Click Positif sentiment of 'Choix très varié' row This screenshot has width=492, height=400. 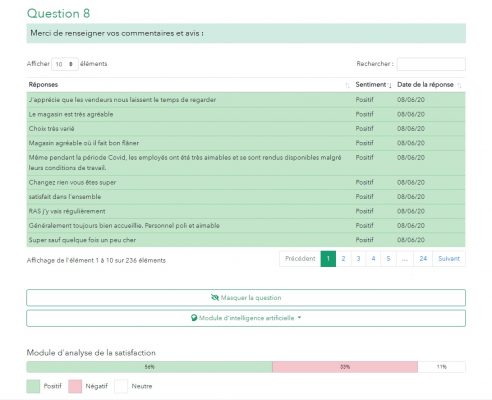coord(364,129)
